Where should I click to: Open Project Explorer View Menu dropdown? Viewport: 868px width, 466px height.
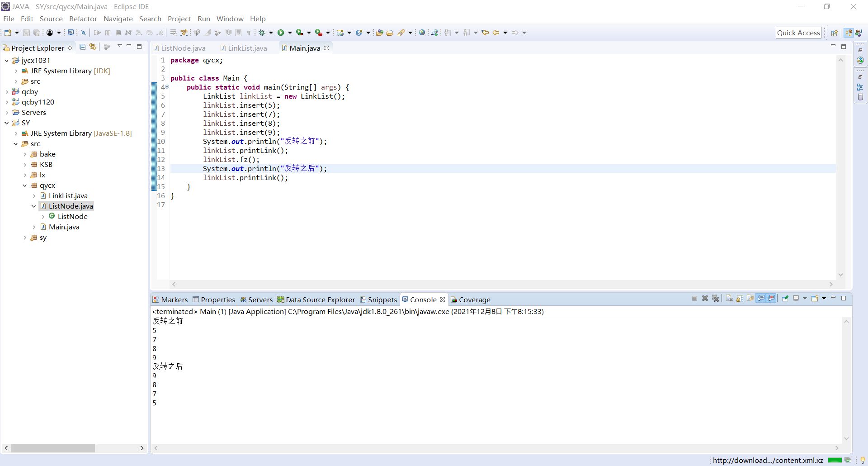[119, 46]
